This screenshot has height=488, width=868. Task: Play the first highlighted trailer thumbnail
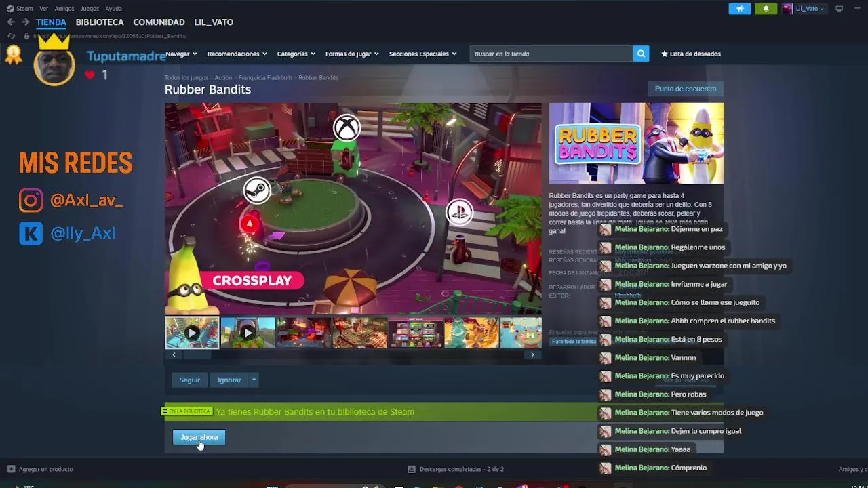[x=192, y=333]
